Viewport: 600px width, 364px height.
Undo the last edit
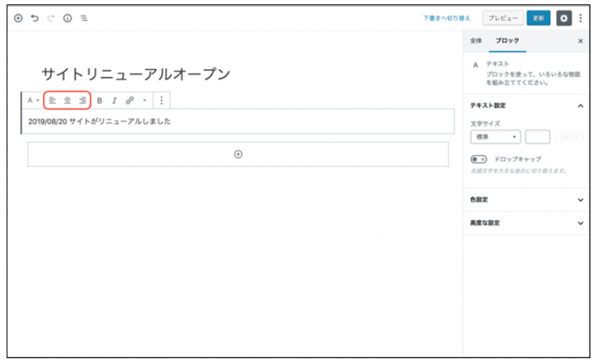(x=35, y=18)
